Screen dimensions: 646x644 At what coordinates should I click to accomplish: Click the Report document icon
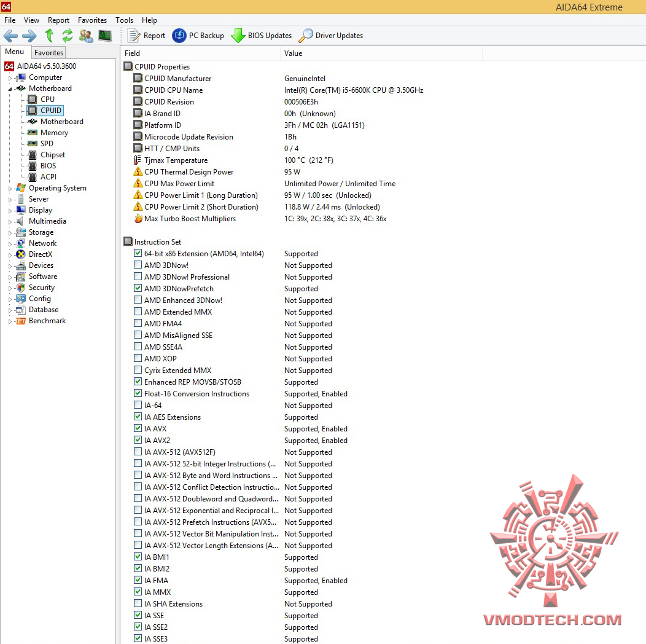134,36
